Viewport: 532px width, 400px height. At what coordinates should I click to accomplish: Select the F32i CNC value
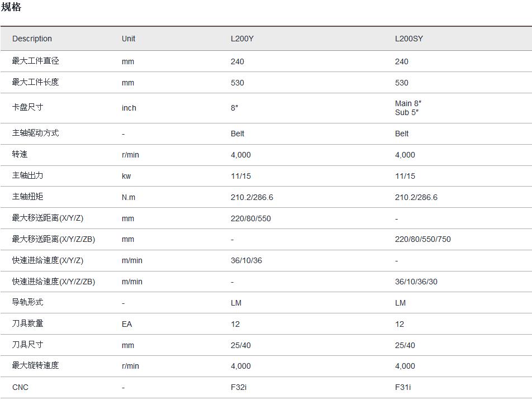[x=239, y=387]
